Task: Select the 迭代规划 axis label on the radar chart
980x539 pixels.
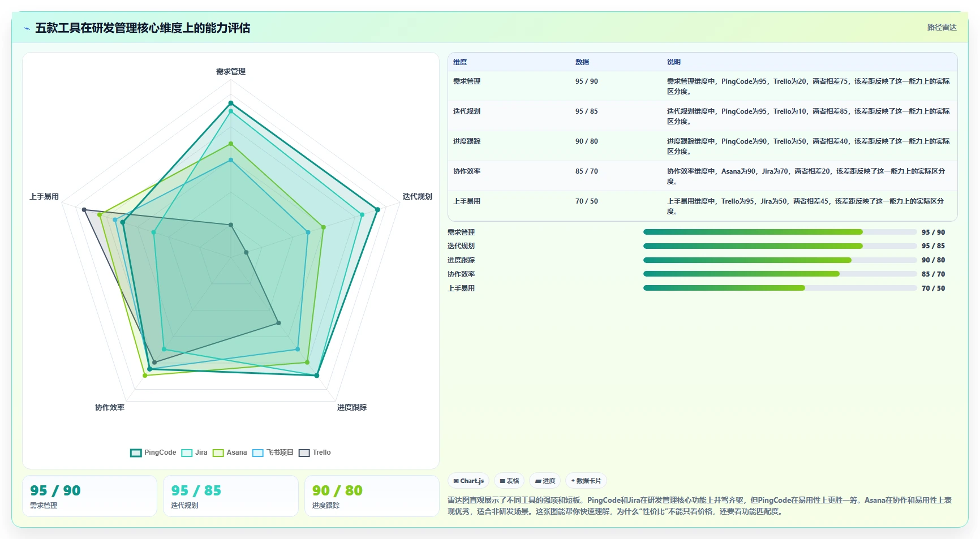Action: pyautogui.click(x=418, y=196)
